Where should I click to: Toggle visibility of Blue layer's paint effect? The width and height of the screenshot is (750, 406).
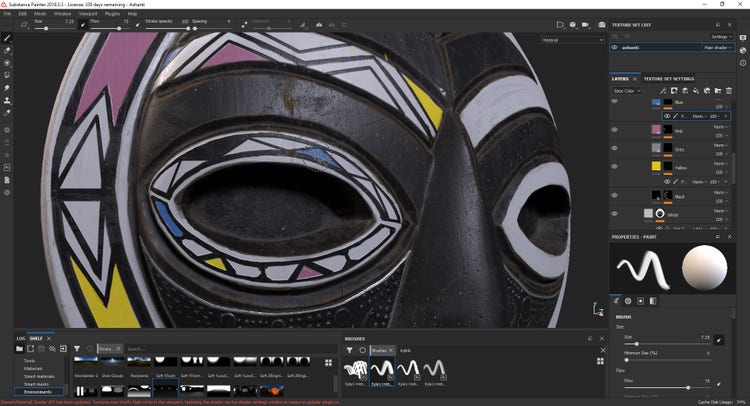click(x=667, y=116)
